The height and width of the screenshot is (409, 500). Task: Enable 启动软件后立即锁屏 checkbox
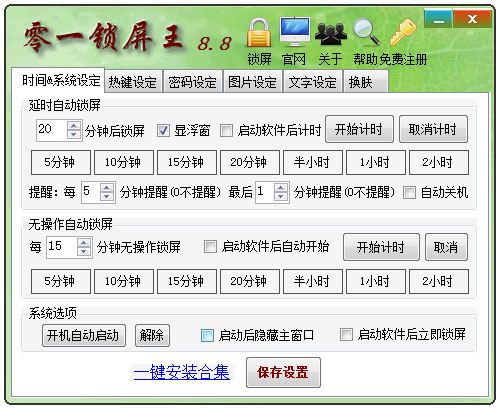[346, 334]
